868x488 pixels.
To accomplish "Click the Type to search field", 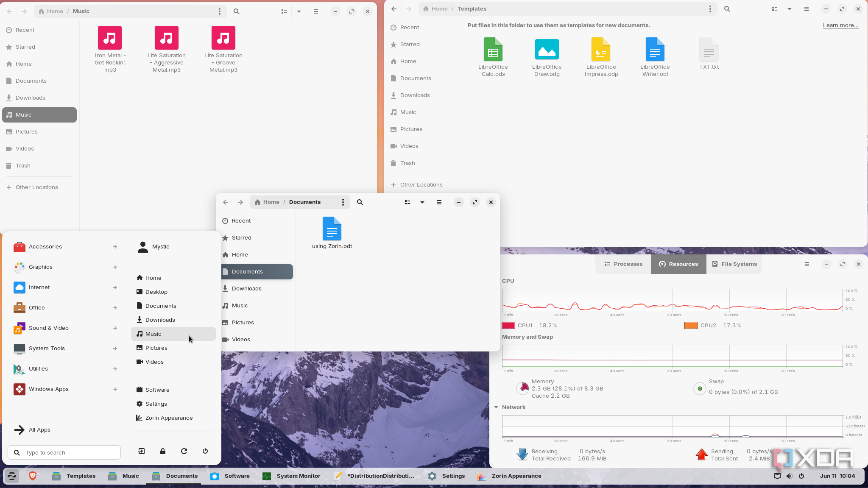I will [64, 452].
